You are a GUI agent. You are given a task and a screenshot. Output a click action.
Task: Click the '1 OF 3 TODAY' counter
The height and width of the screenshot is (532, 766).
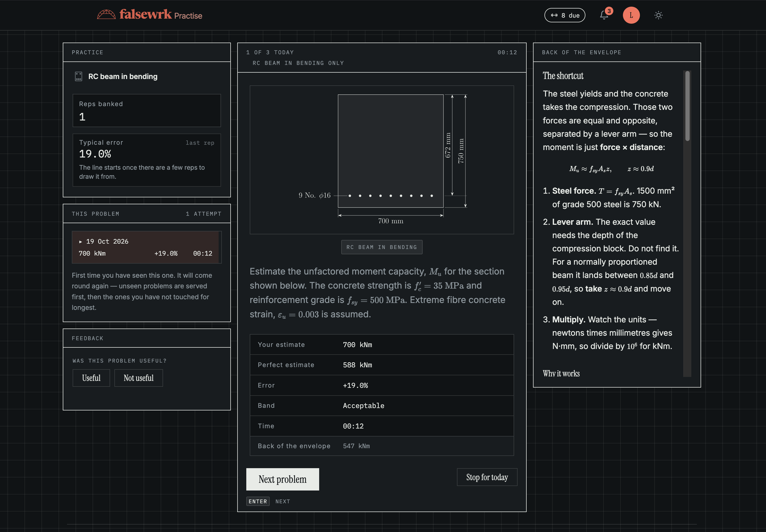(270, 52)
